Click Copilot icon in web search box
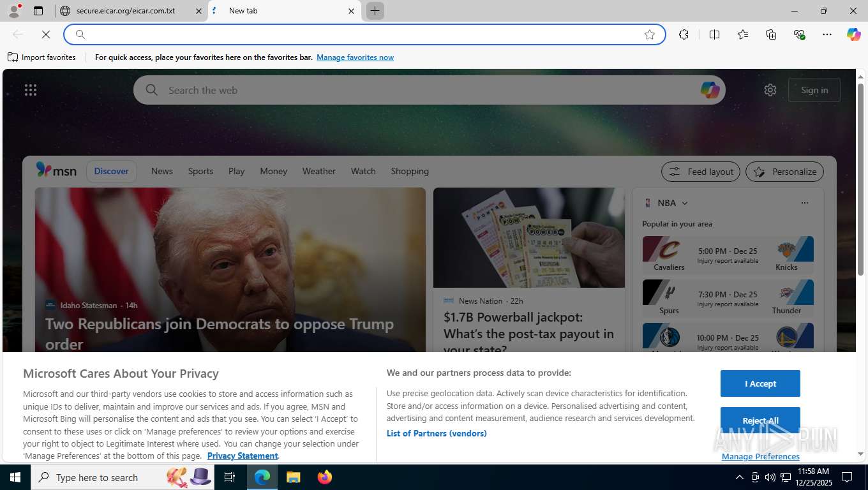 710,90
